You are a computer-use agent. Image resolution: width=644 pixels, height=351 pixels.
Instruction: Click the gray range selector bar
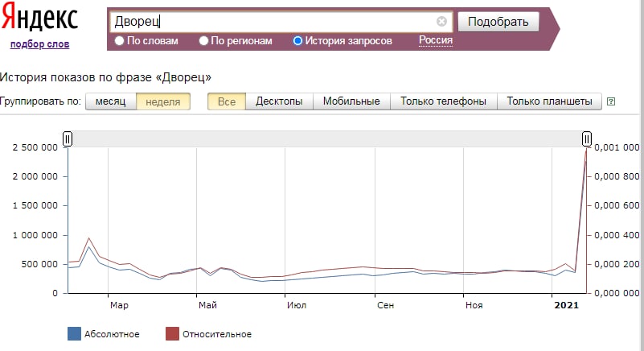pyautogui.click(x=327, y=139)
